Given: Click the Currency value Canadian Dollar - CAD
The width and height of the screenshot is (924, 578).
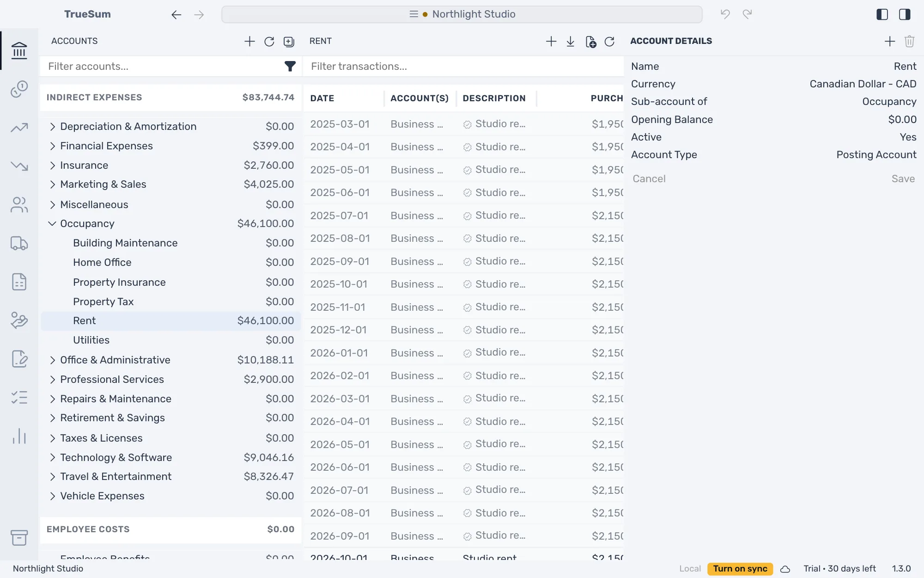Looking at the screenshot, I should point(863,84).
